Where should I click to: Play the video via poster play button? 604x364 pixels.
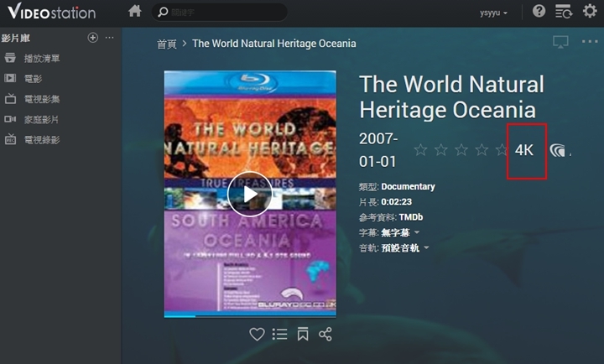pyautogui.click(x=250, y=194)
